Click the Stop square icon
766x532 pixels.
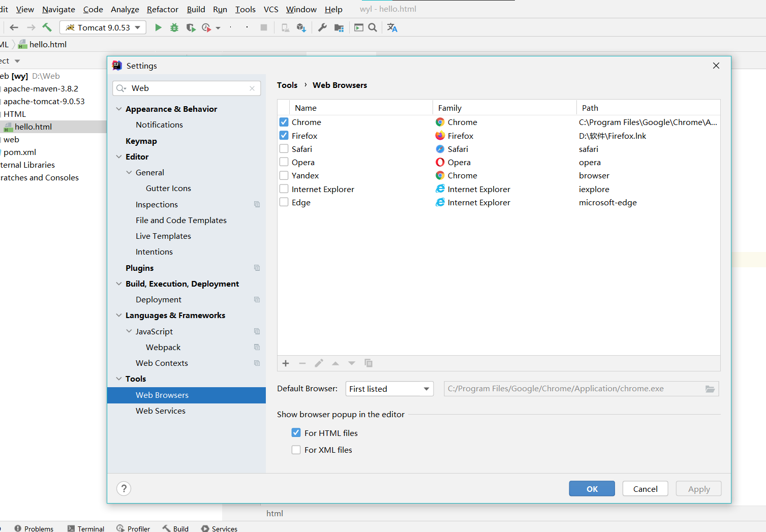[x=264, y=27]
